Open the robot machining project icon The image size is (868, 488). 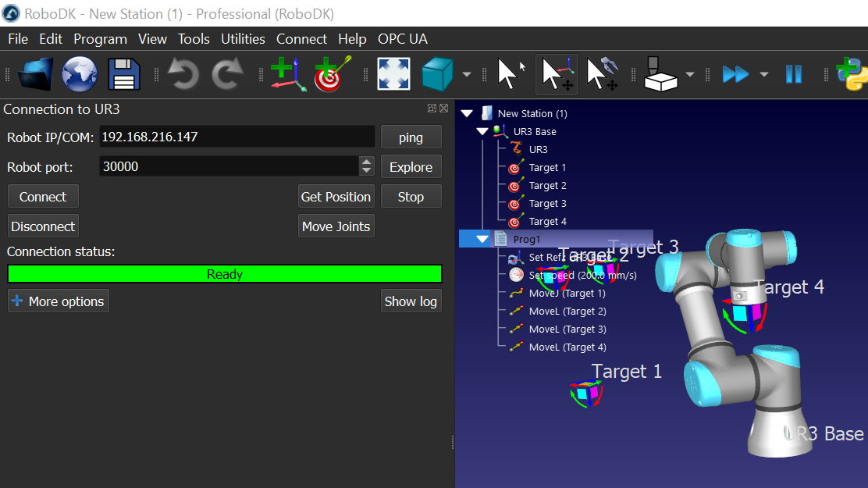pos(661,74)
